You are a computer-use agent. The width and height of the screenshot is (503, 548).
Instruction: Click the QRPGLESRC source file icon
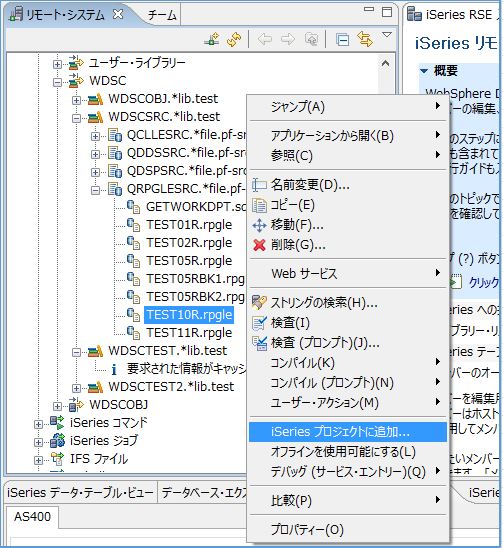tap(115, 189)
